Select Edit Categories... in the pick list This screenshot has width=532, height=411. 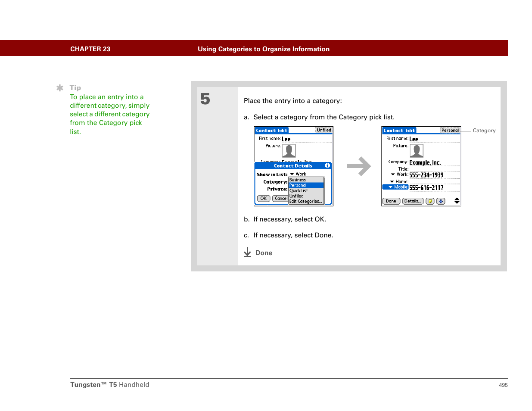click(x=306, y=201)
